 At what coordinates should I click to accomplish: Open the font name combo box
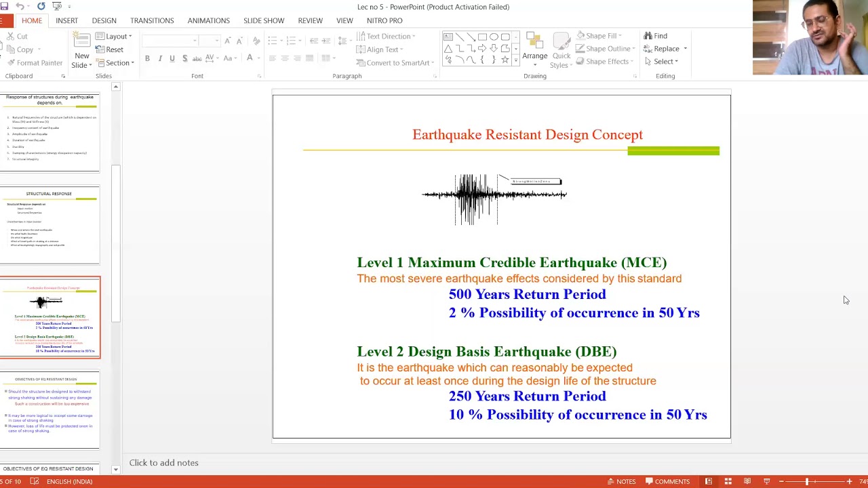click(x=170, y=41)
